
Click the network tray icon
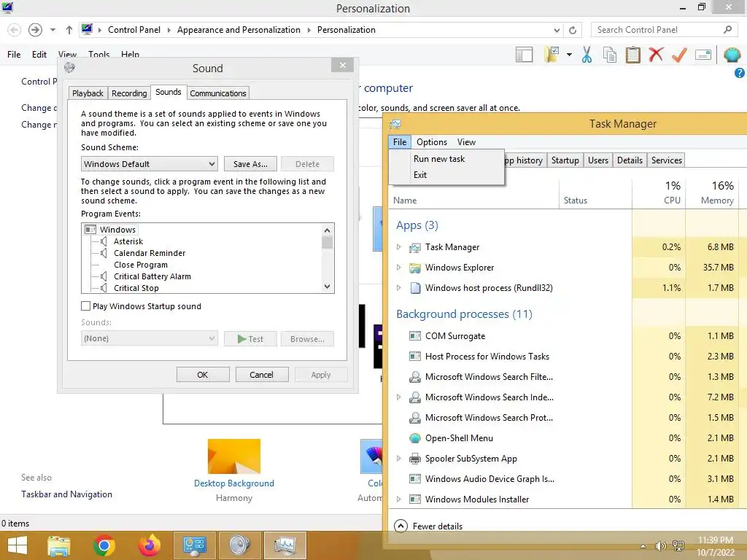[678, 546]
